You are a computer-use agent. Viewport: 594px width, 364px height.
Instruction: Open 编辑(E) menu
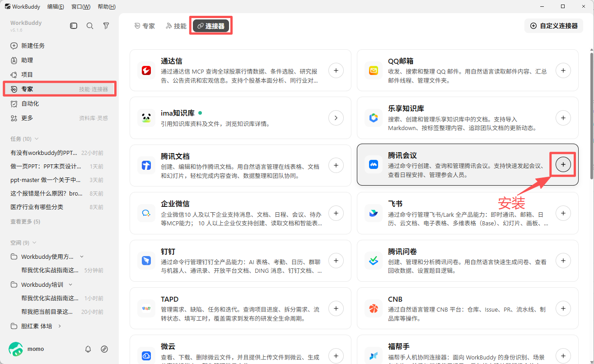(x=56, y=7)
